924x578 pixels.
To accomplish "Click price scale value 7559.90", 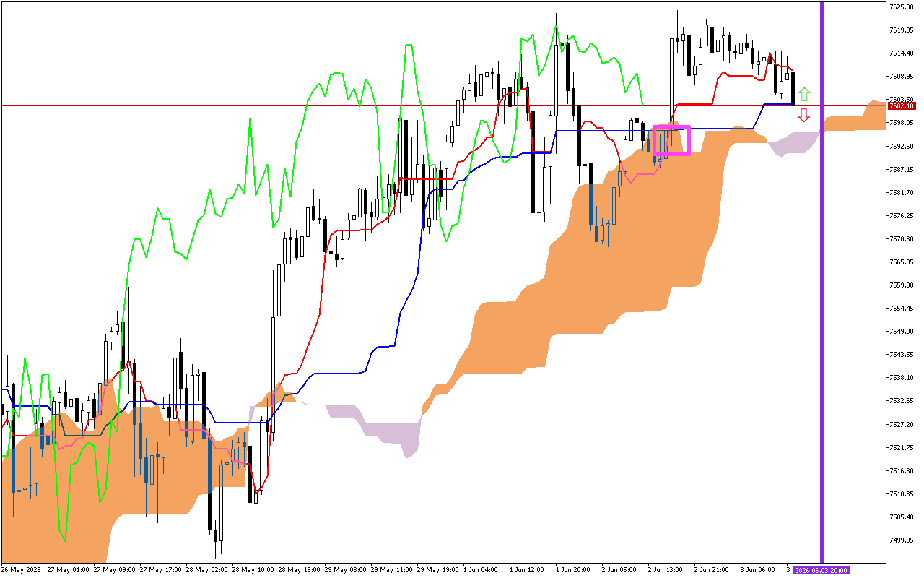I will pyautogui.click(x=901, y=285).
